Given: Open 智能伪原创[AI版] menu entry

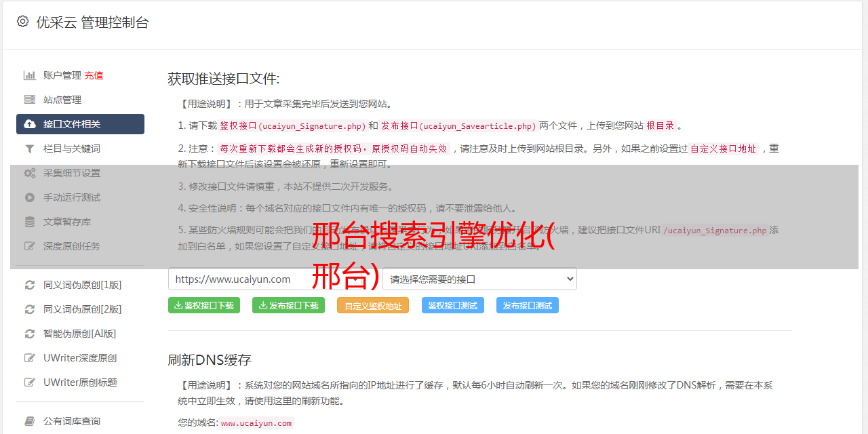Looking at the screenshot, I should [x=80, y=334].
